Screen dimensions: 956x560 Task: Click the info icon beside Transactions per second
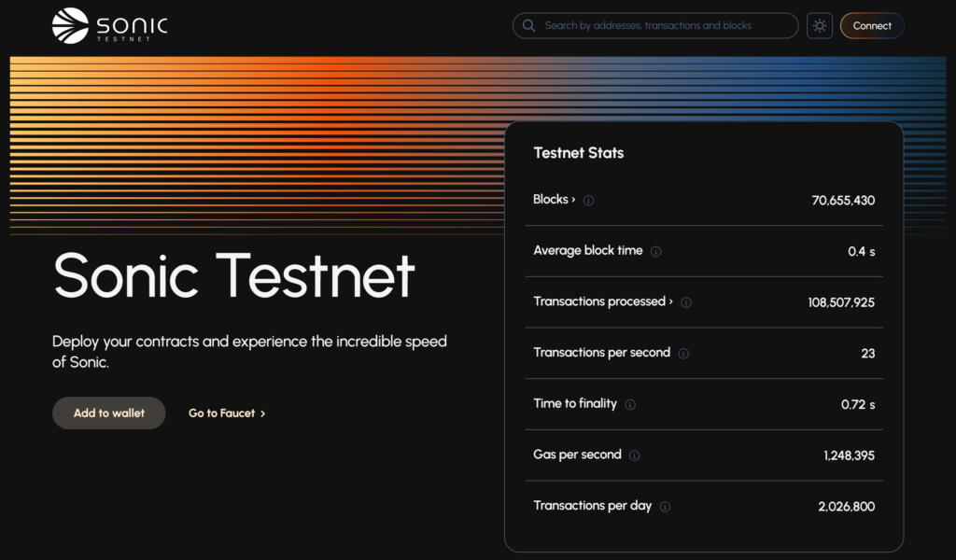[683, 354]
